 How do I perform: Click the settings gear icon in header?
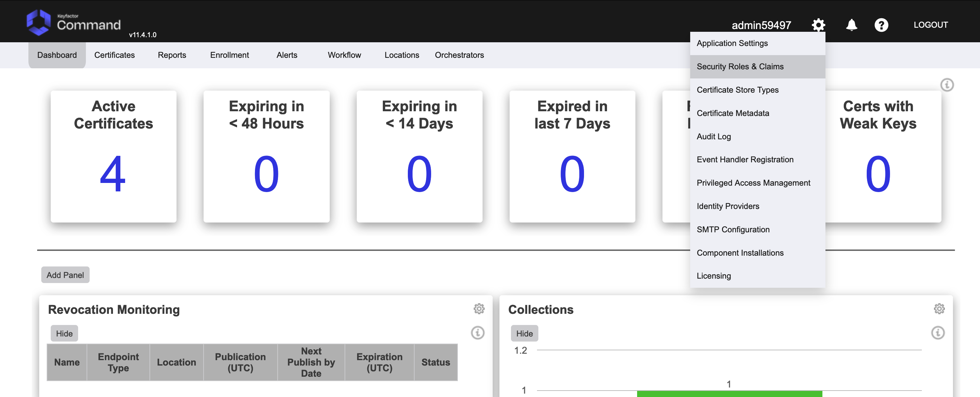[818, 25]
